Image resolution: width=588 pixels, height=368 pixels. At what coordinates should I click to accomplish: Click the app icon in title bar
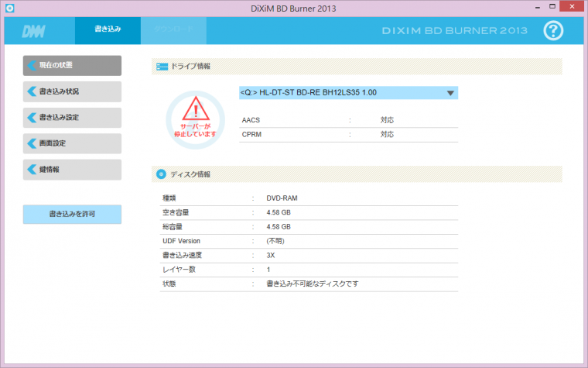coord(10,8)
